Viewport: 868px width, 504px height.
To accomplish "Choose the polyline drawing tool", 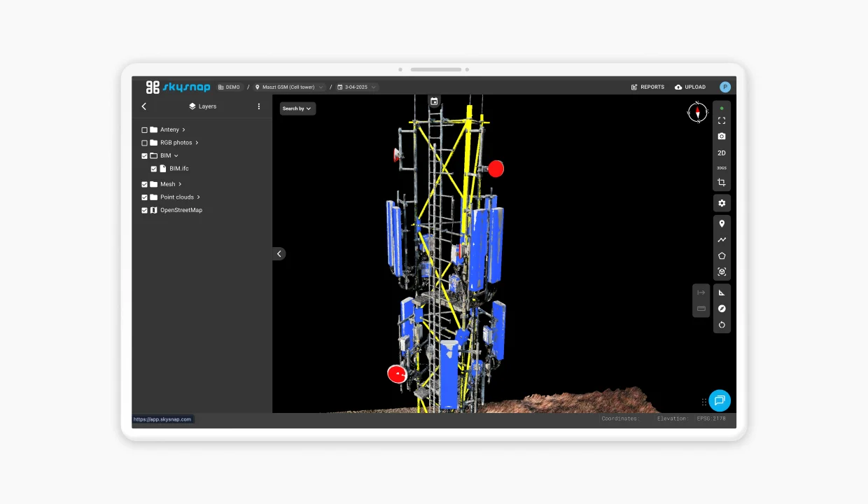I will (722, 240).
